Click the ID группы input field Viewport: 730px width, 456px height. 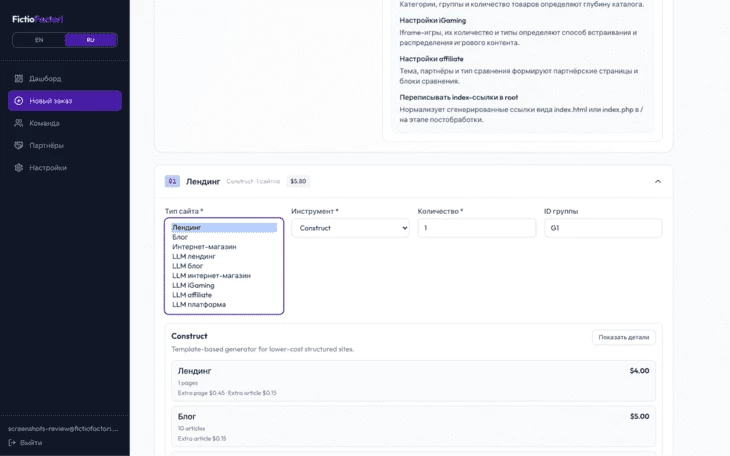[602, 228]
